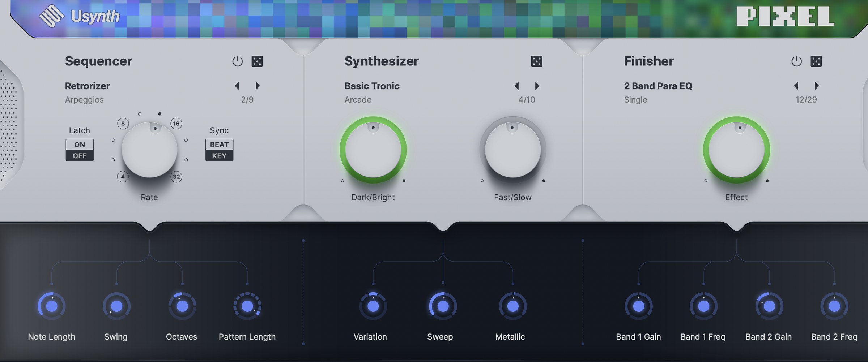Adjust the Band 1 Freq mini knob
The height and width of the screenshot is (362, 868).
[703, 306]
